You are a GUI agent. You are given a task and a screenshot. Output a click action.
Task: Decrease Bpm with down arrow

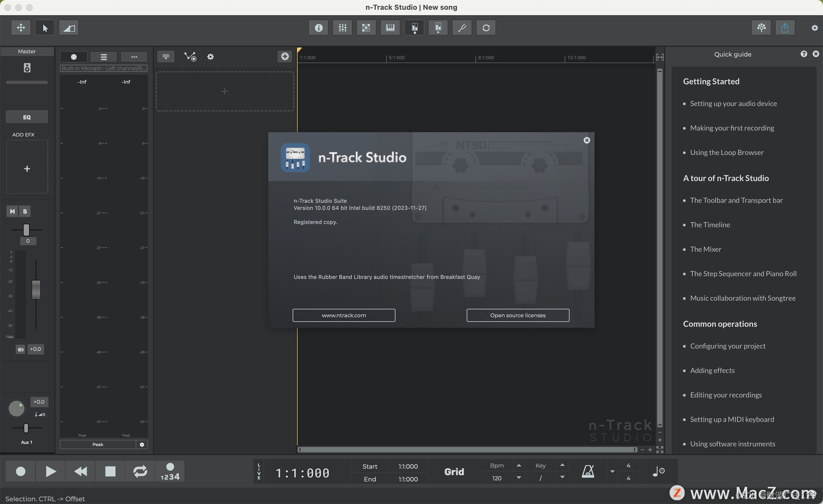pyautogui.click(x=519, y=477)
